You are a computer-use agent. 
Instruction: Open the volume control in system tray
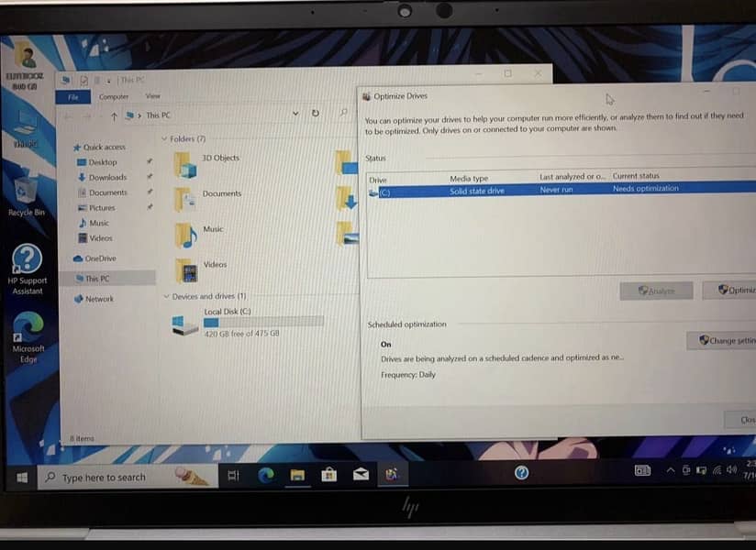[x=731, y=469]
